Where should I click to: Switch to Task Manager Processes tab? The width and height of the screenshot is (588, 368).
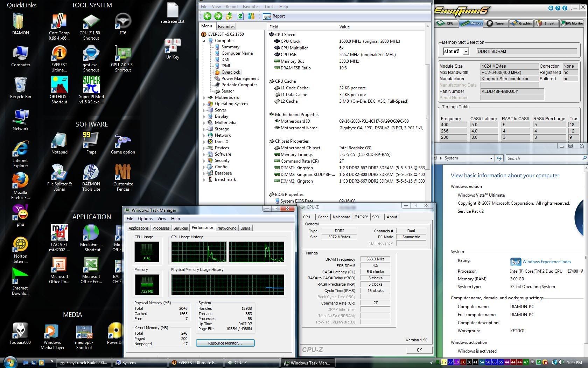pos(161,228)
